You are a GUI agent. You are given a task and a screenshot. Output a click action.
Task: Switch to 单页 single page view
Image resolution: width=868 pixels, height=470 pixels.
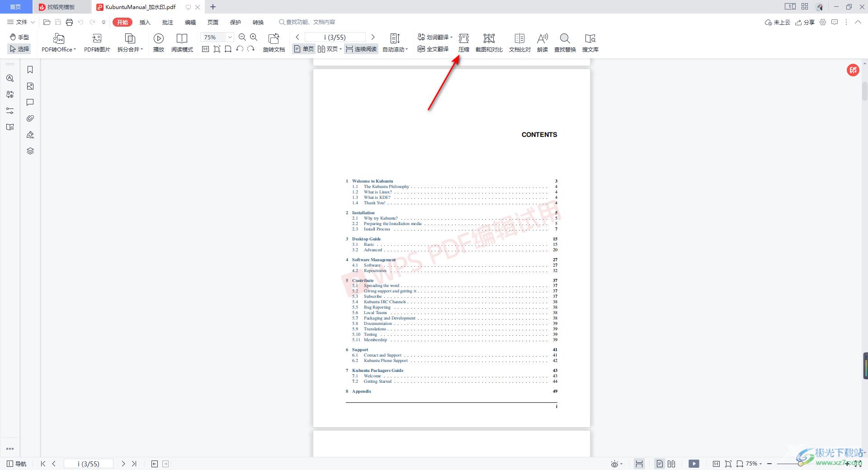pyautogui.click(x=304, y=49)
